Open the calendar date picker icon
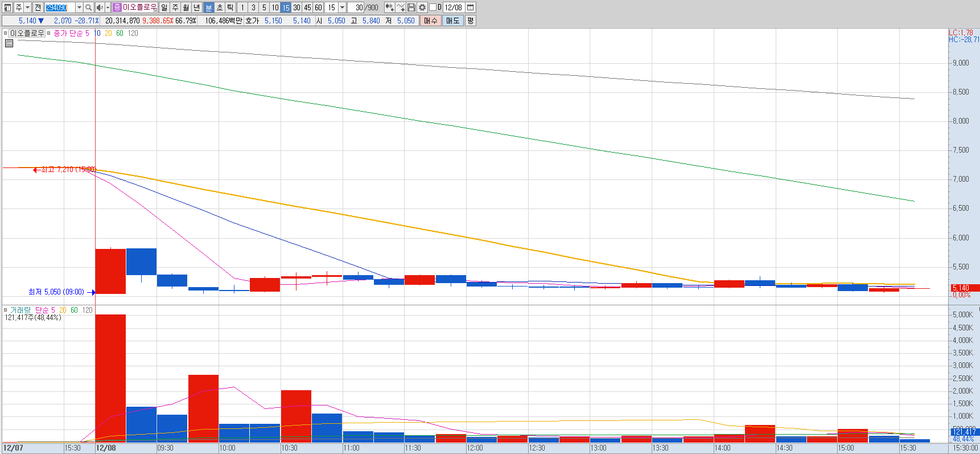 (471, 7)
